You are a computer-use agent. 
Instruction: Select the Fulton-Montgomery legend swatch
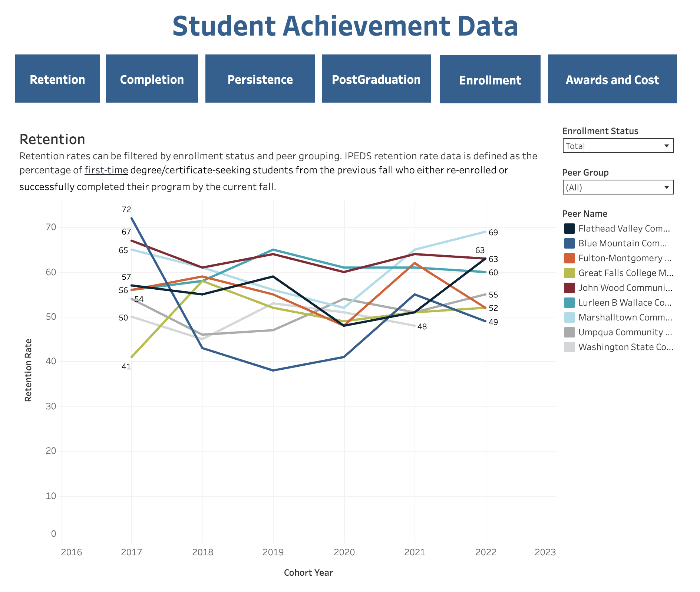[570, 258]
